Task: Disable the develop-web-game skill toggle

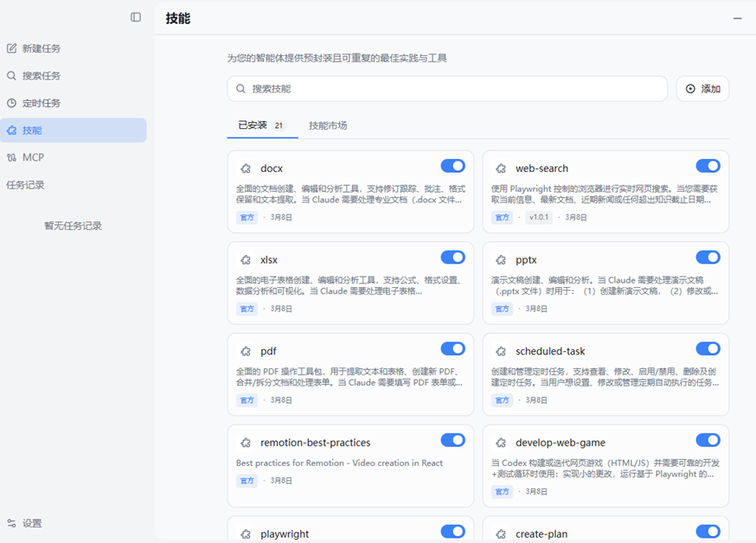Action: tap(708, 440)
